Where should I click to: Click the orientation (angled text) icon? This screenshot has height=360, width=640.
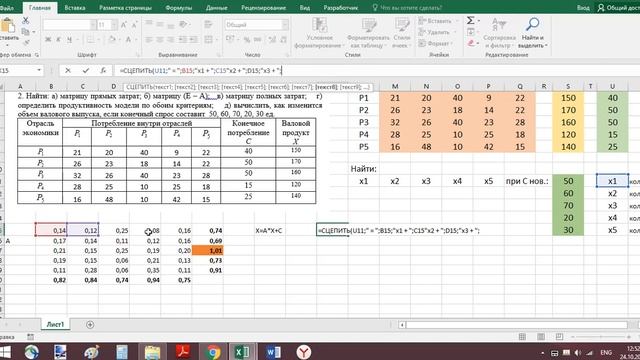tap(183, 24)
